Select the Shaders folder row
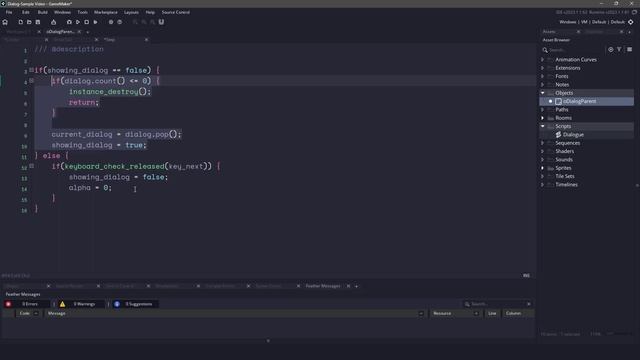 coord(587,151)
